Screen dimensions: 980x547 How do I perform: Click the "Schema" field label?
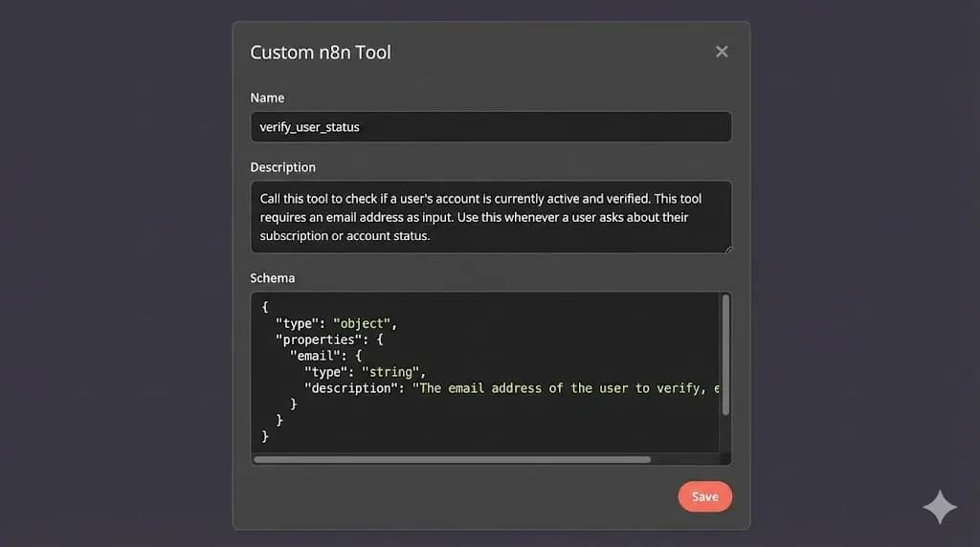(273, 278)
